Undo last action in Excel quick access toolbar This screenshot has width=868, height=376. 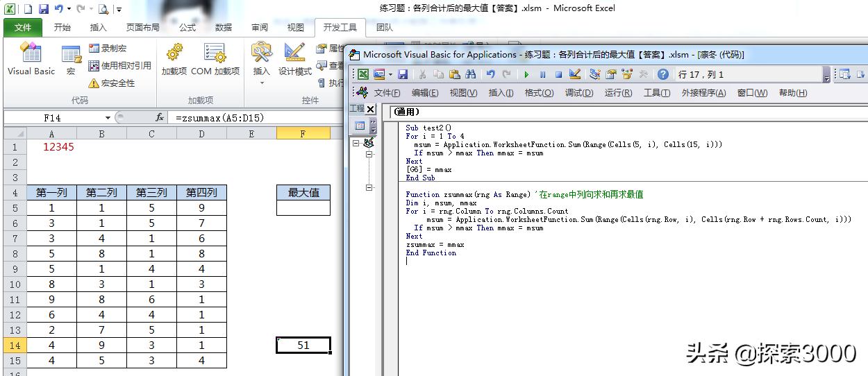59,9
